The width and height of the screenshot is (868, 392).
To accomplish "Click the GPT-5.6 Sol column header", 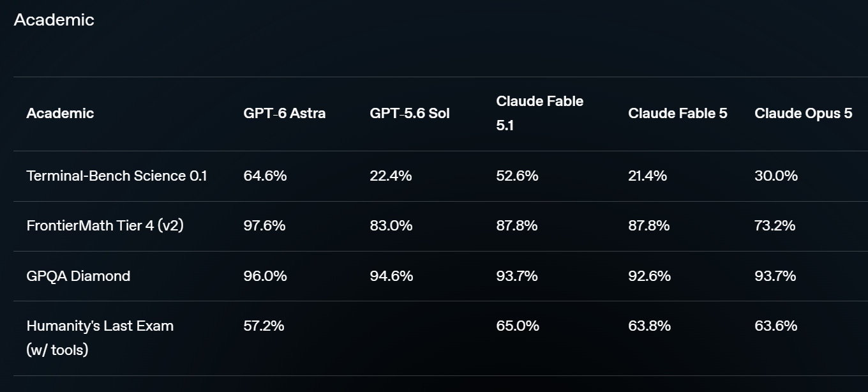I will pyautogui.click(x=410, y=114).
